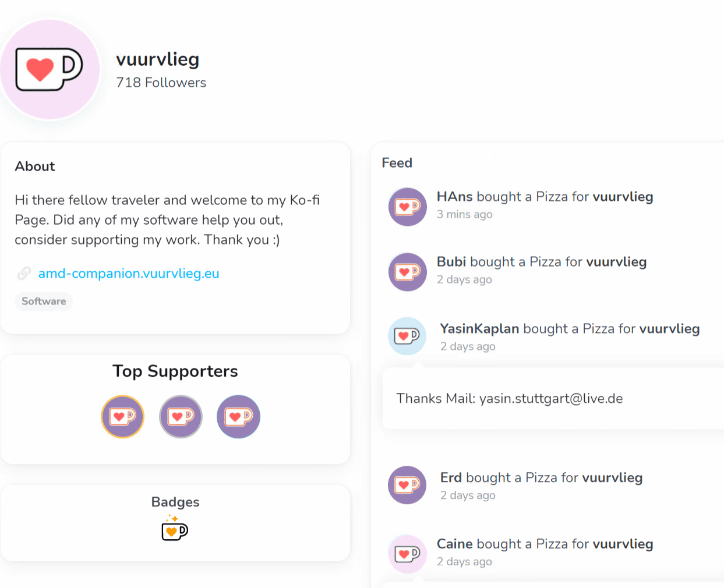Click the YasinKaplan name in feed
This screenshot has width=724, height=588.
(479, 328)
